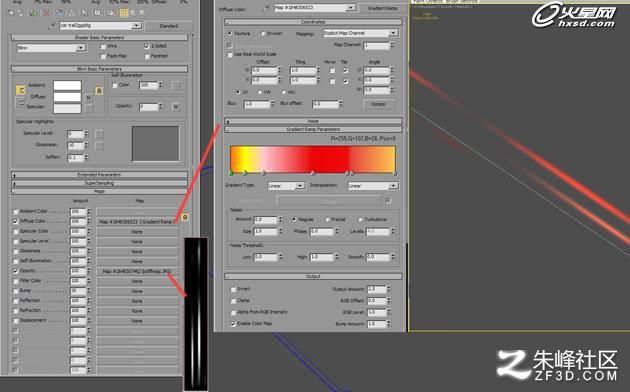Click the Put to Library icon
Viewport: 630px width, 392px height.
pyautogui.click(x=84, y=13)
